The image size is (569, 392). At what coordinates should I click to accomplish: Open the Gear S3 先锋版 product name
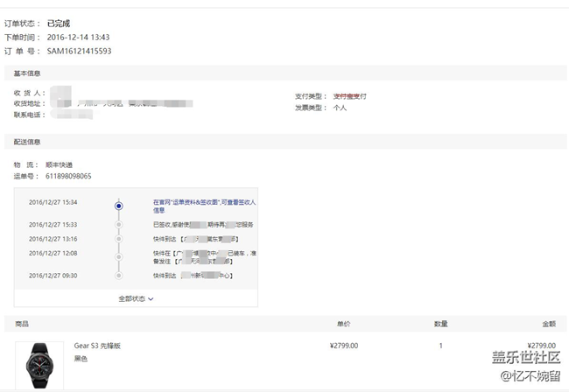click(96, 346)
